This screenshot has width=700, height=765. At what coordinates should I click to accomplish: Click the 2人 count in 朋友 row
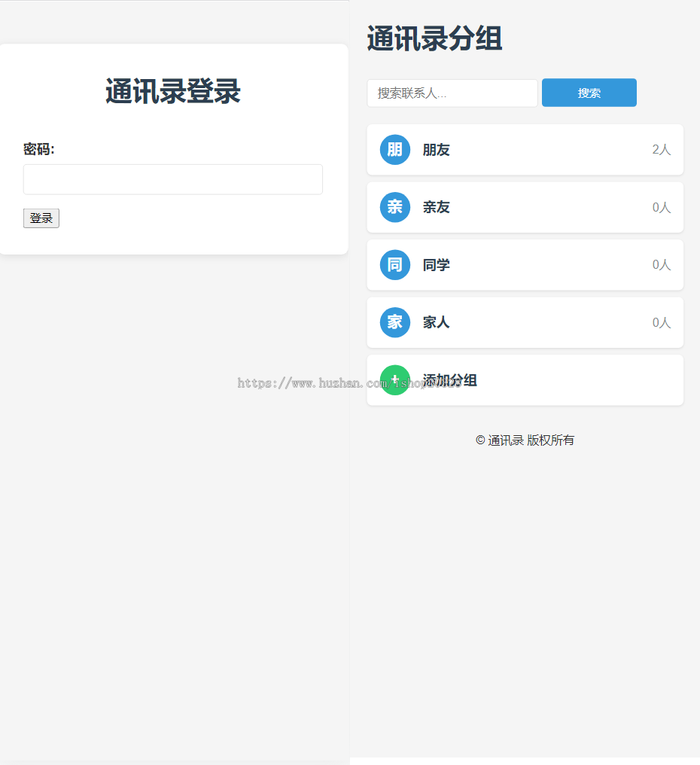pos(662,150)
